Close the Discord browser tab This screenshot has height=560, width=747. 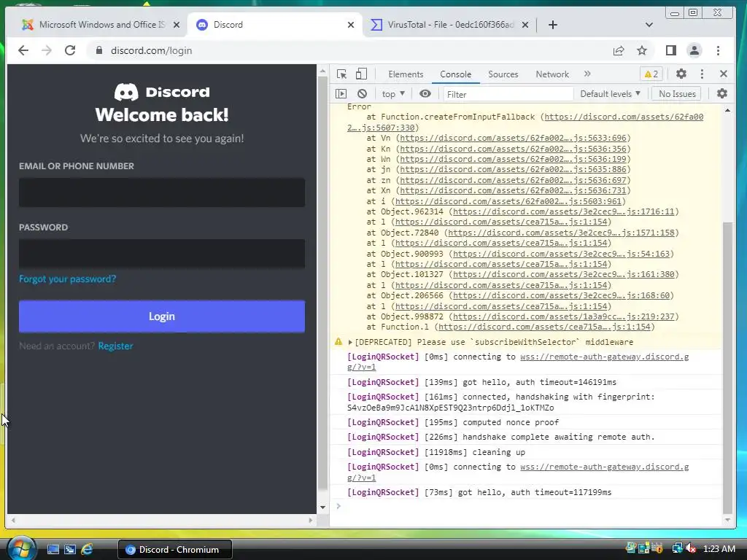click(351, 25)
